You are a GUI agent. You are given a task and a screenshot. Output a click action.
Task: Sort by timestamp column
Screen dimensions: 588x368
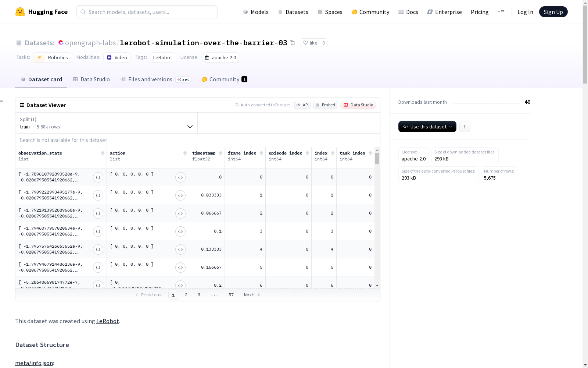(220, 153)
